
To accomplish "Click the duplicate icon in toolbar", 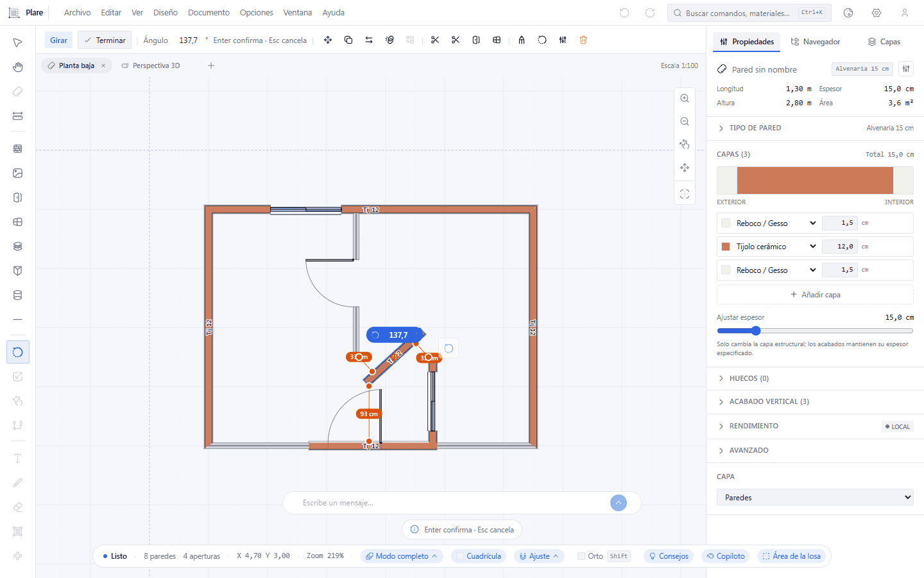I will [348, 40].
